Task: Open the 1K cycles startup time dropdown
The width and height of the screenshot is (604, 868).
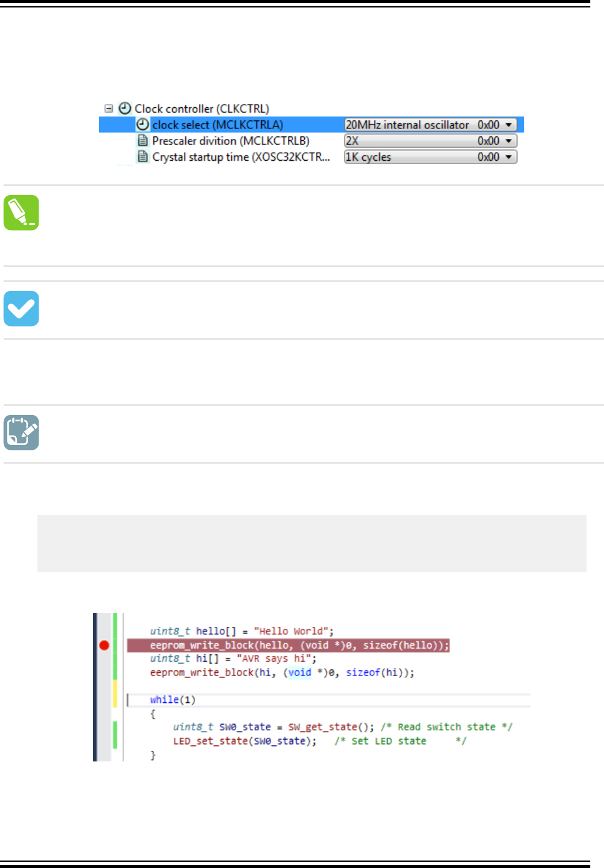Action: tap(509, 157)
